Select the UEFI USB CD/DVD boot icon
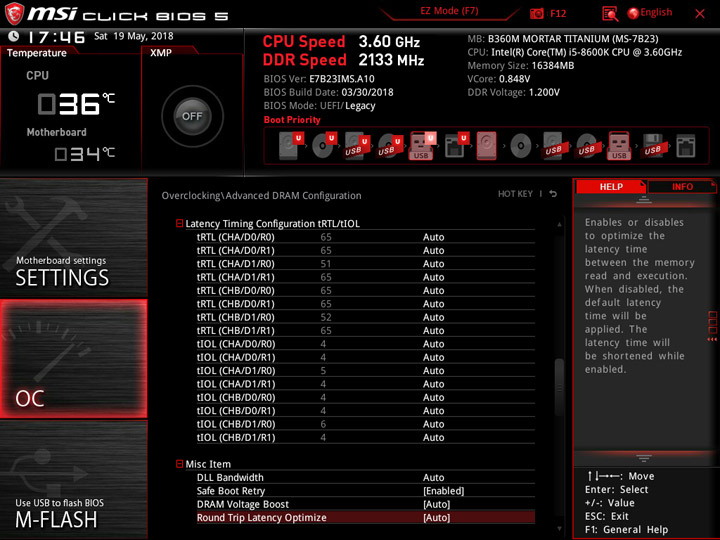 coord(390,146)
